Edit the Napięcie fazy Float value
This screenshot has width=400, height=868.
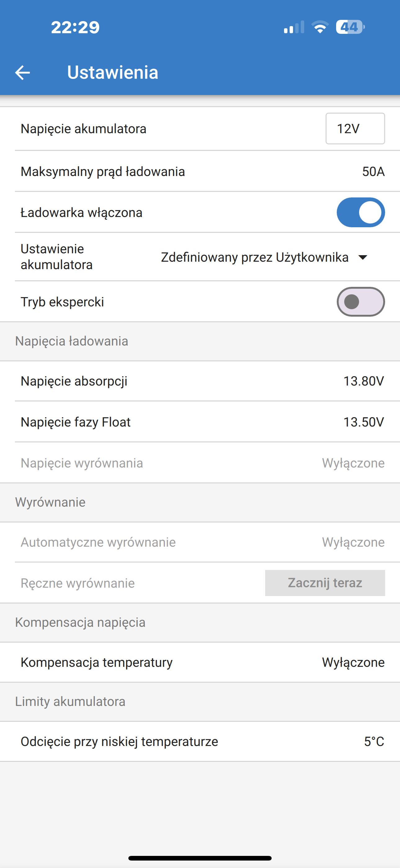(364, 422)
